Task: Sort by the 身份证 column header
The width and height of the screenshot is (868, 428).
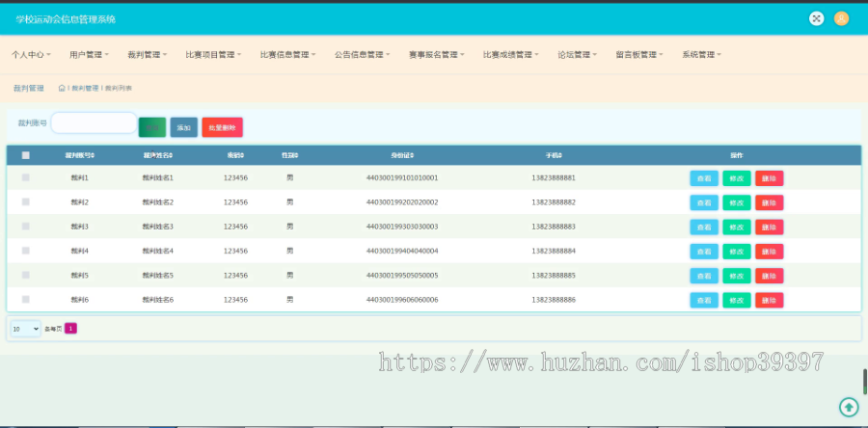Action: (x=402, y=155)
